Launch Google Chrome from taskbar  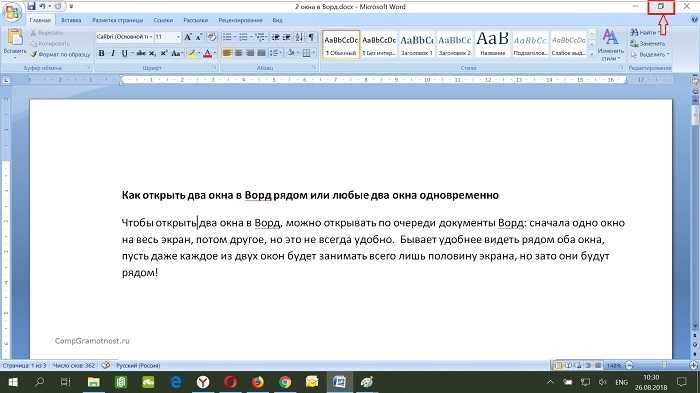pos(285,382)
